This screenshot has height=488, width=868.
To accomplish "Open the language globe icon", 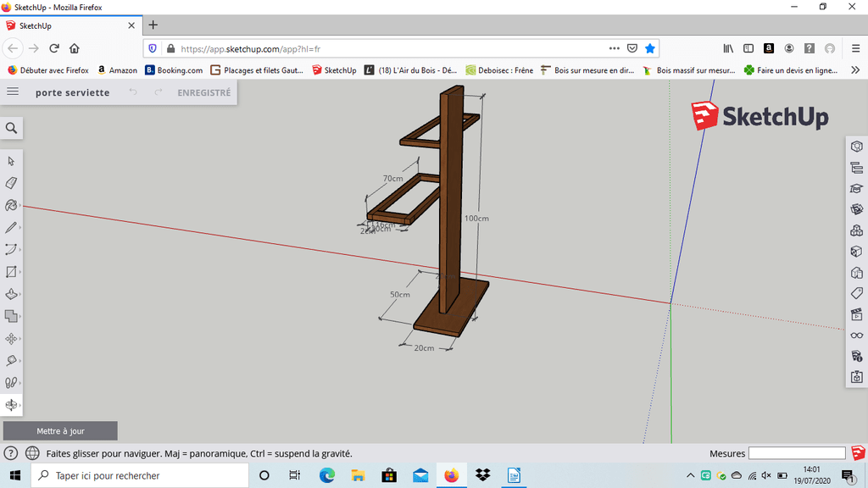I will pyautogui.click(x=32, y=453).
